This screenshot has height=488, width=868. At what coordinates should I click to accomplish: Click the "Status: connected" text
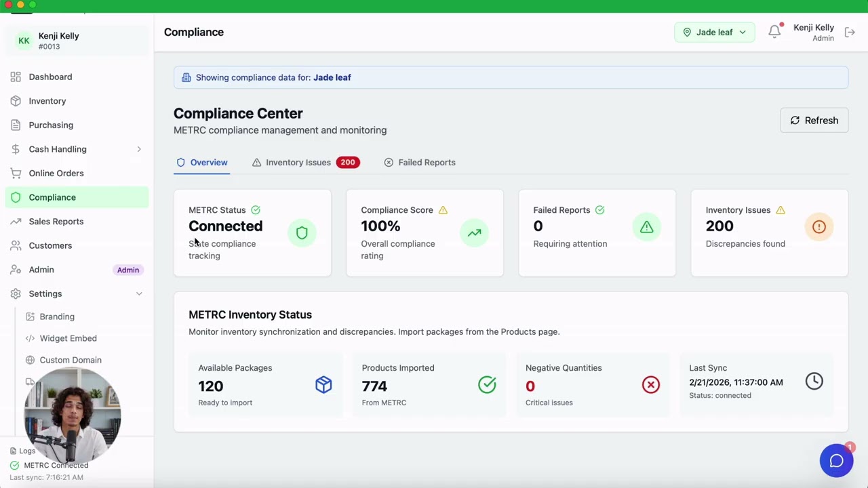[720, 395]
